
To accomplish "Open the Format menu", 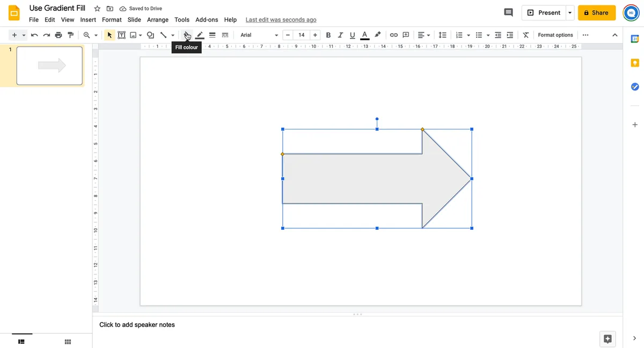I will tap(112, 20).
